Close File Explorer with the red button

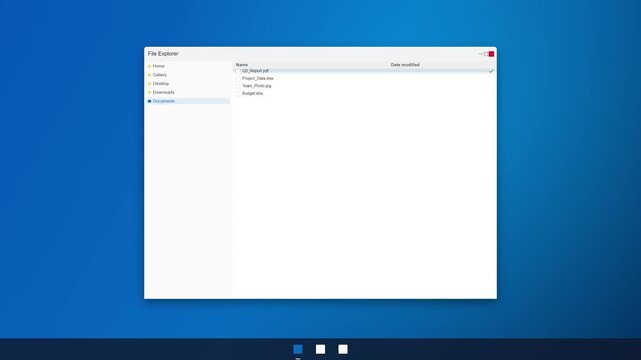491,54
